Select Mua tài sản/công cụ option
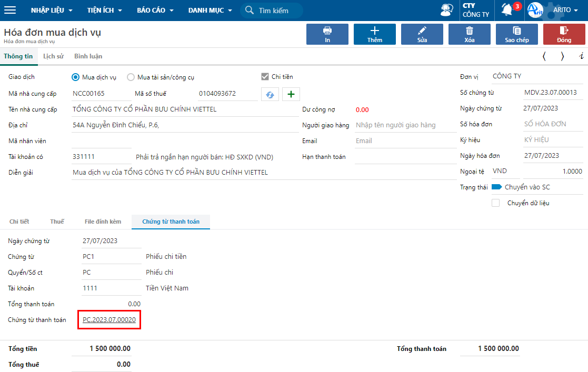 [131, 77]
